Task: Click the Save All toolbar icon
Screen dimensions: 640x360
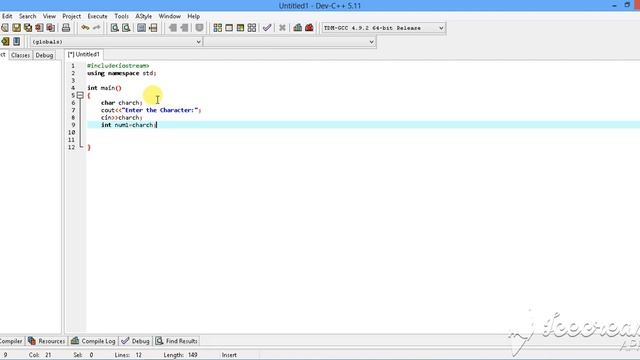Action: click(28, 28)
